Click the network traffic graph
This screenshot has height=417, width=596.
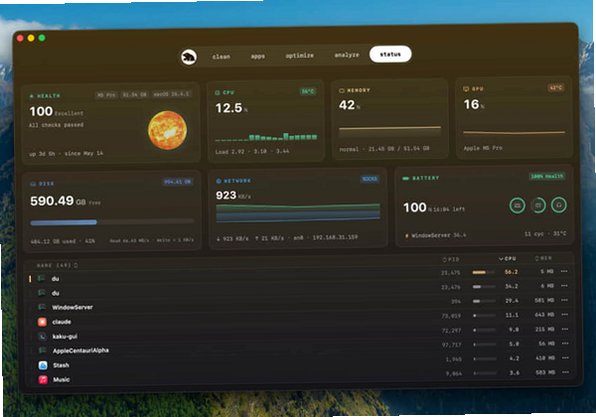pos(298,213)
